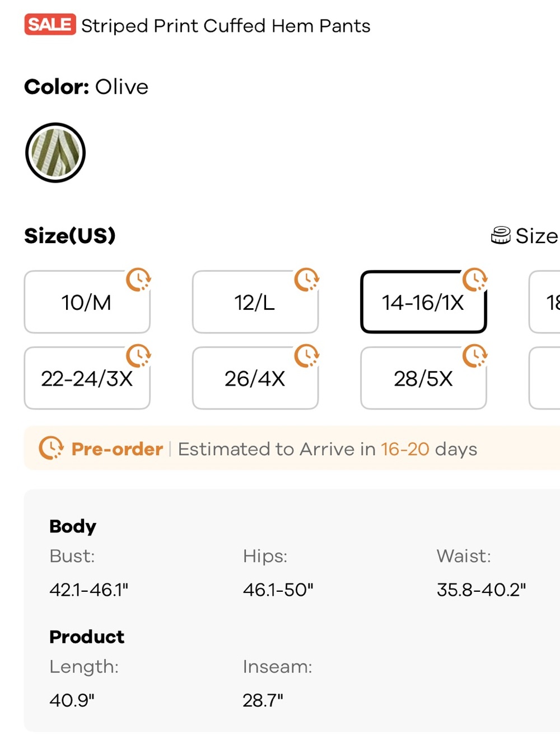Select the 14-16/1X size option

[423, 302]
